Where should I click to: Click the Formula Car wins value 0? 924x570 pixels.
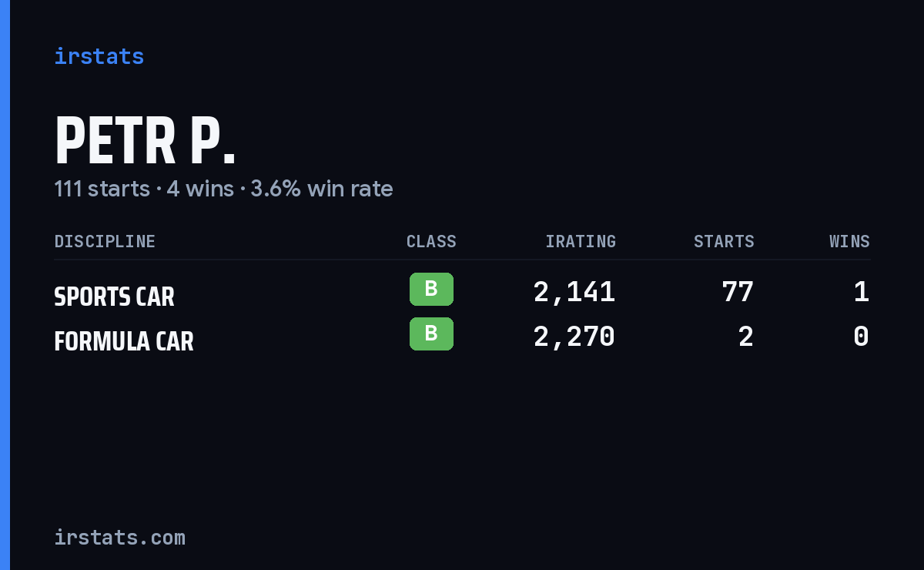click(862, 337)
